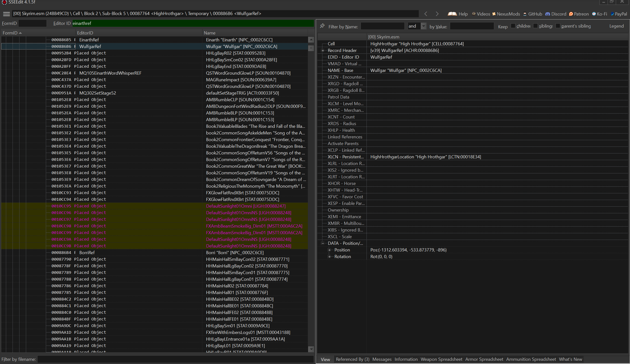Switch to the Messages tab
The image size is (630, 364).
[x=382, y=359]
